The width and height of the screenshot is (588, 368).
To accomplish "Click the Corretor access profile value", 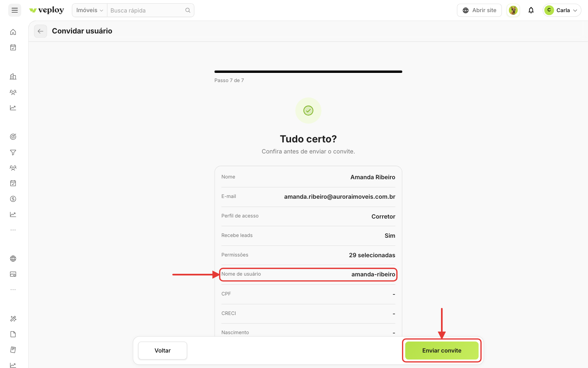I will 383,217.
